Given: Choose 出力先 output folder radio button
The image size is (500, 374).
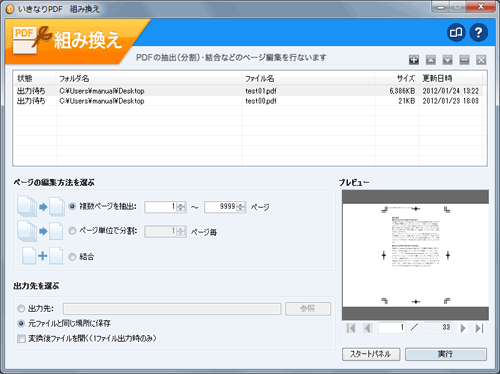Looking at the screenshot, I should (x=21, y=308).
